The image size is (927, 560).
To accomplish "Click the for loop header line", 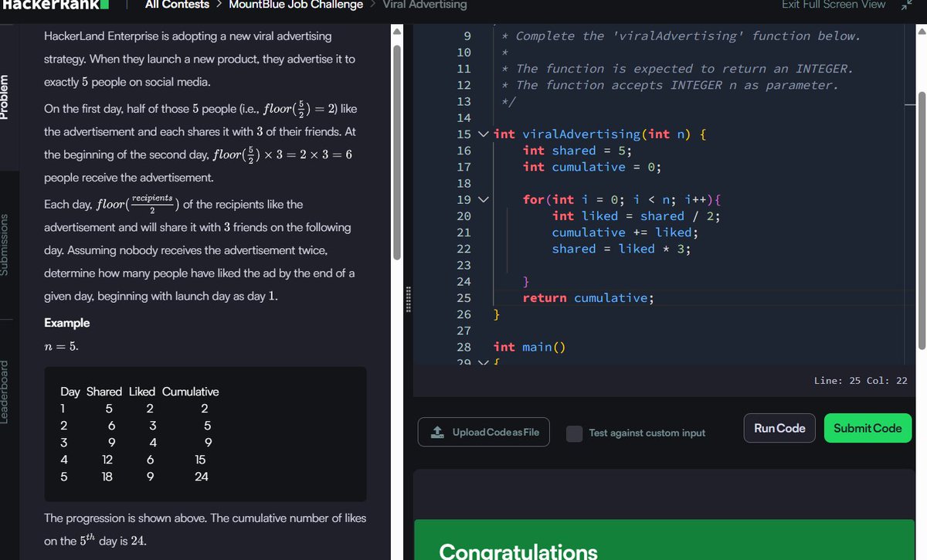I will click(x=623, y=200).
